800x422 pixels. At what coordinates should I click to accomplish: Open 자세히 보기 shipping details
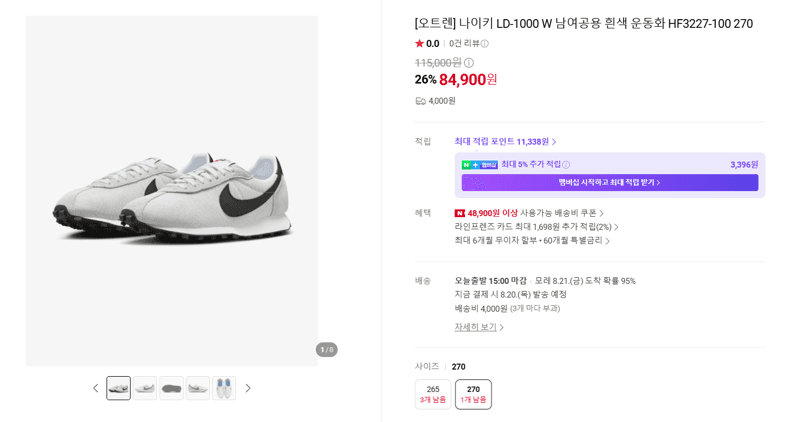tap(479, 327)
